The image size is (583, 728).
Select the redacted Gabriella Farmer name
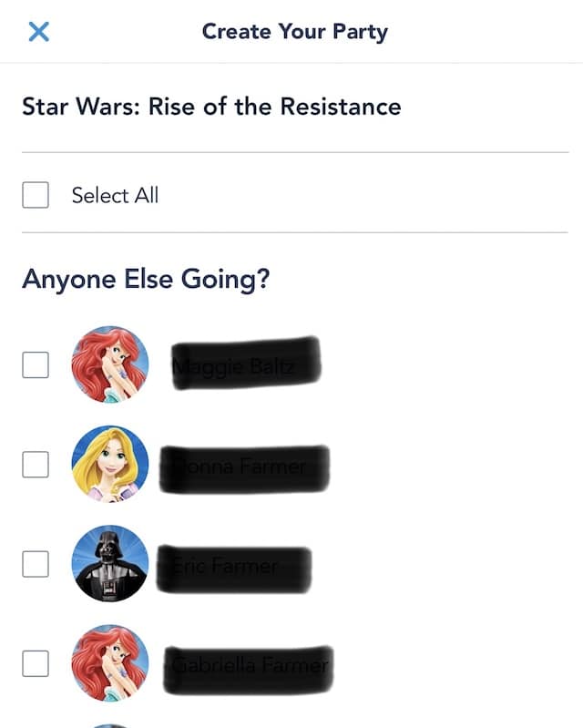tap(249, 670)
